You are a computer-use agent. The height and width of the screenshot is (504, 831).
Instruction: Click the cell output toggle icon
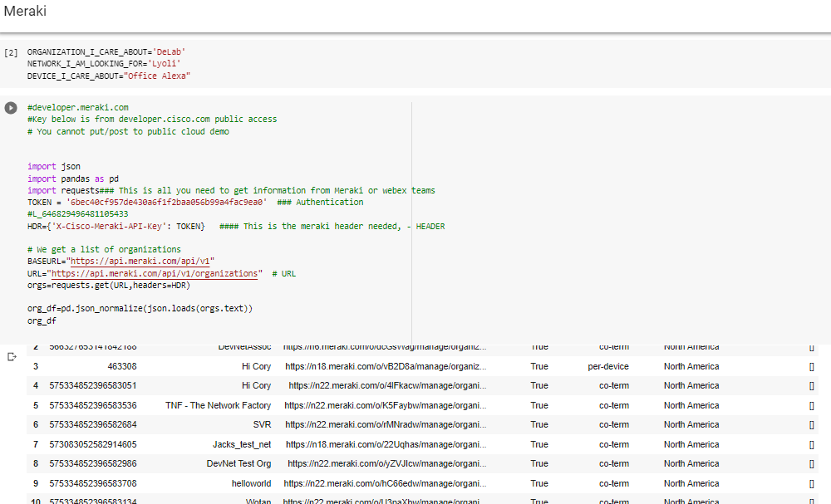click(12, 357)
